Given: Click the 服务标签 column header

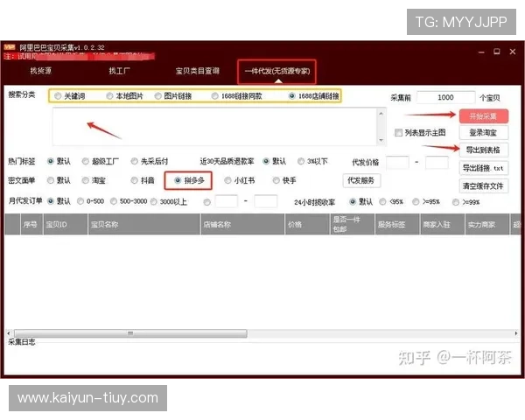Looking at the screenshot, I should point(397,224).
